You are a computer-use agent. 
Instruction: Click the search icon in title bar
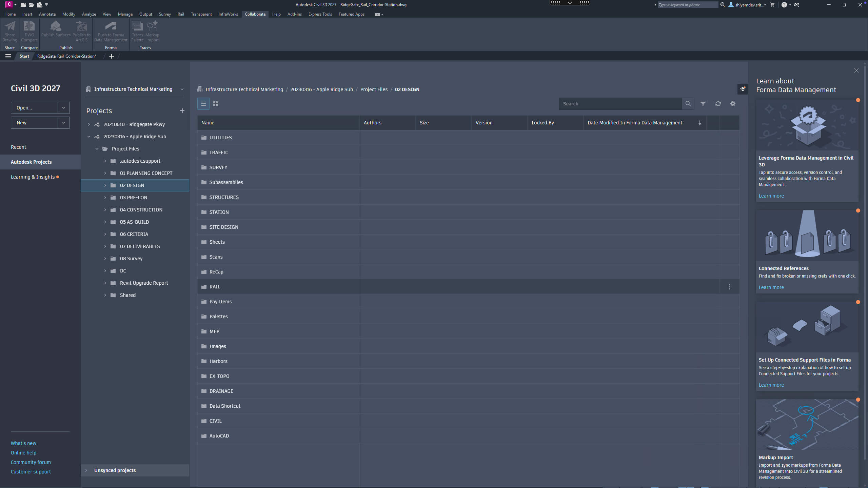point(723,5)
